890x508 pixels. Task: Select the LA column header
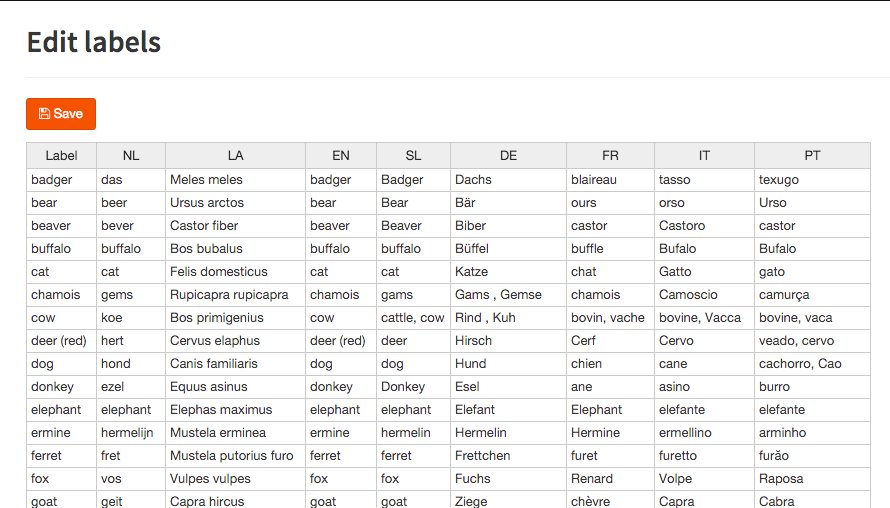coord(236,156)
